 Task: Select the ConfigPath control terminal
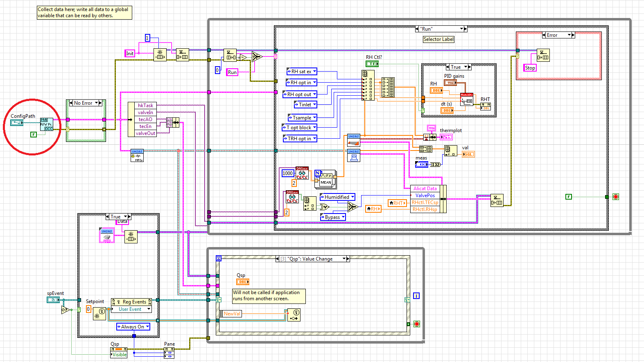coord(17,123)
